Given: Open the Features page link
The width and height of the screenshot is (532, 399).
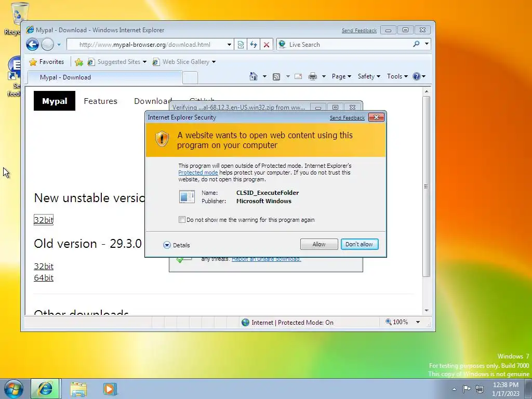Looking at the screenshot, I should pos(100,101).
